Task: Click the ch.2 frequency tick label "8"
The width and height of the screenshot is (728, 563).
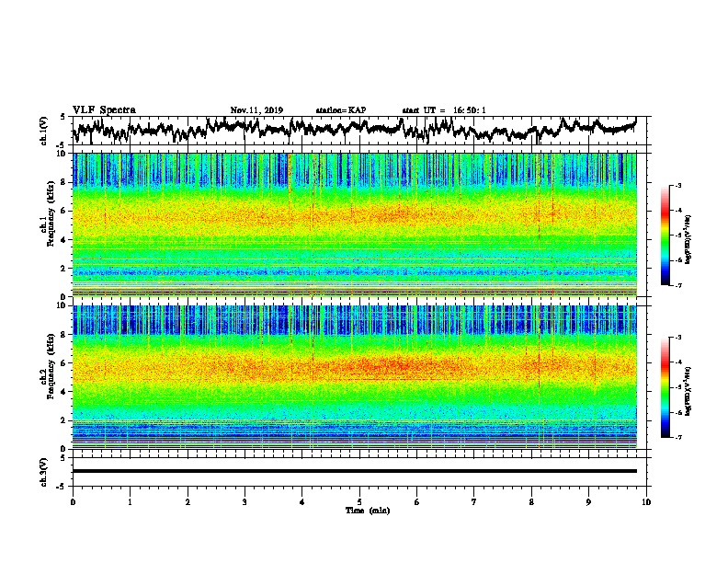Action: point(63,335)
